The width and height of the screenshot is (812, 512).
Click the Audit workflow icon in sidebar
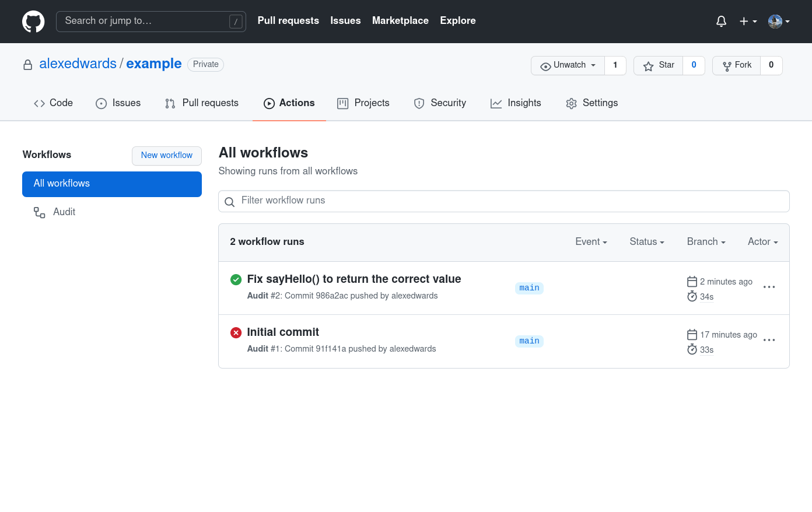(x=38, y=212)
